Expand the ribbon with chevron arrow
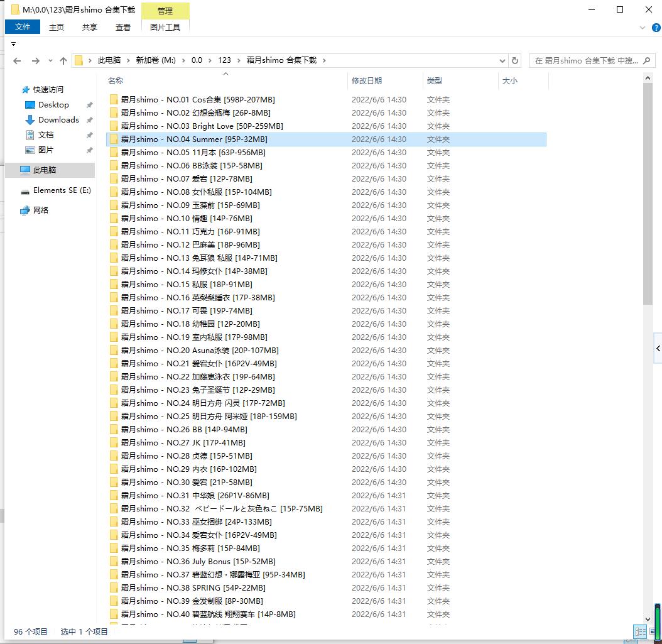The height and width of the screenshot is (644, 662). coord(641,28)
